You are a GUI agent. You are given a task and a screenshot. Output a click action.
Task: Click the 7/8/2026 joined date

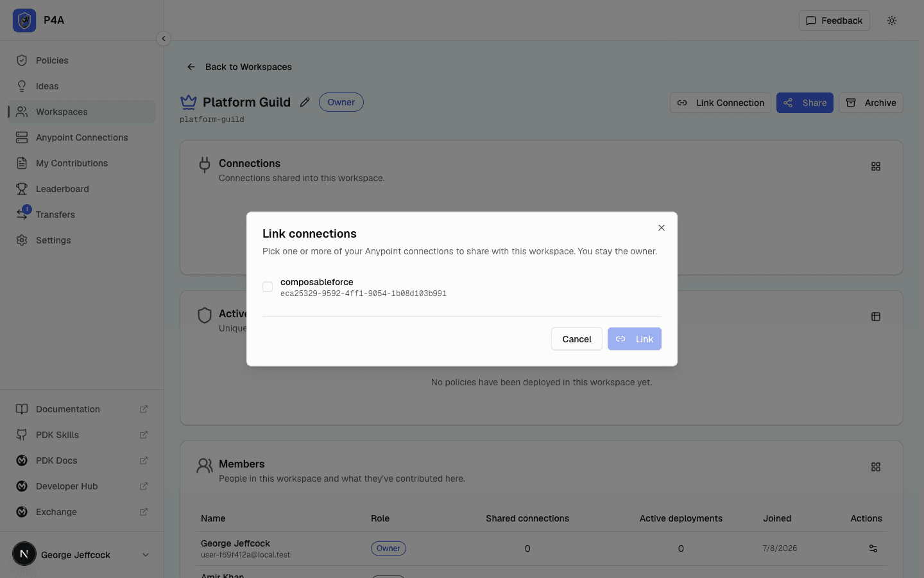(780, 548)
